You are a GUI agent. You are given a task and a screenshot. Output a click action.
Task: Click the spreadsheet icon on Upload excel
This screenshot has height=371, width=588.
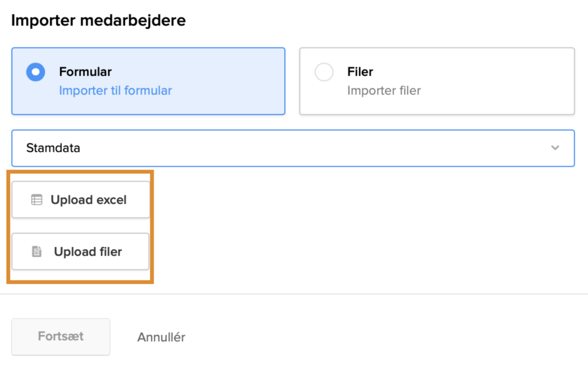pos(36,200)
